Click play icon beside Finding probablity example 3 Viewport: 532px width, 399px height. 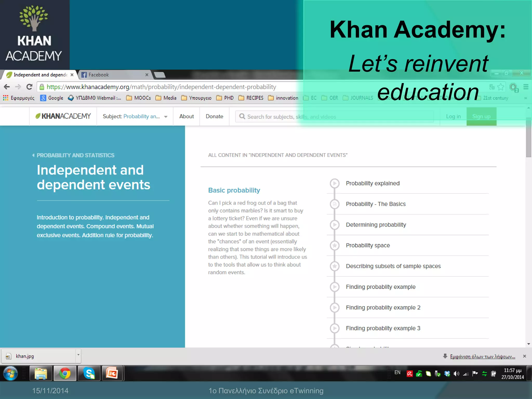(335, 328)
